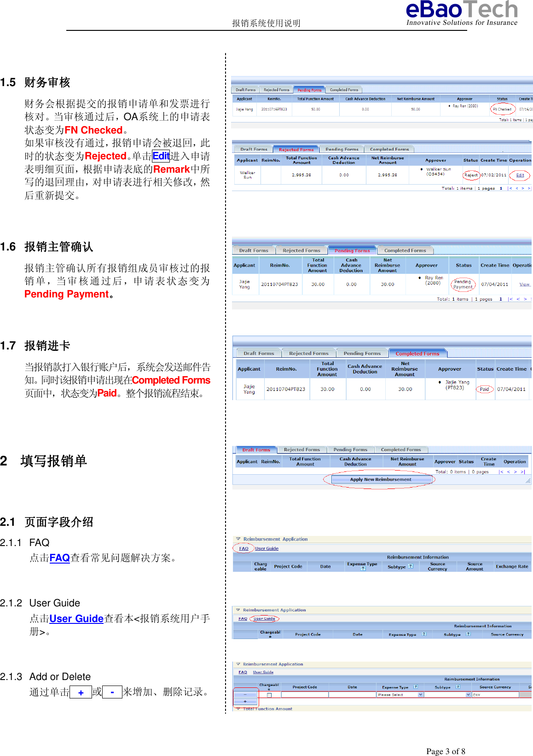Select Draft Forms tab in the table with Paid status
The image size is (533, 756).
tap(259, 354)
